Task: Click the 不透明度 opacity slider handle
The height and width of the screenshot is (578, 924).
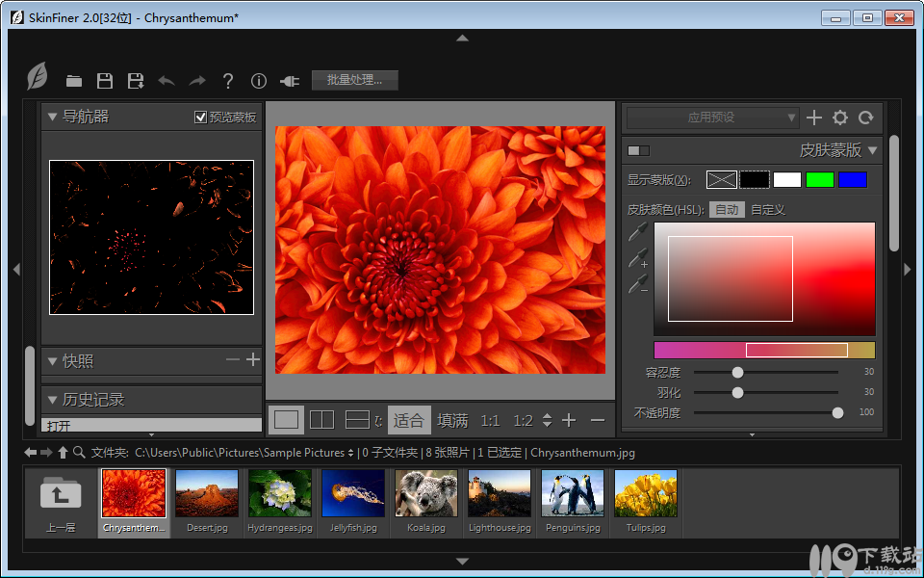Action: pyautogui.click(x=837, y=413)
